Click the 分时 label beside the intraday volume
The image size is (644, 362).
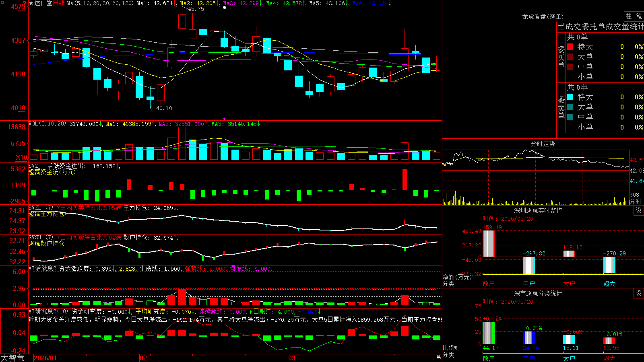click(x=636, y=202)
